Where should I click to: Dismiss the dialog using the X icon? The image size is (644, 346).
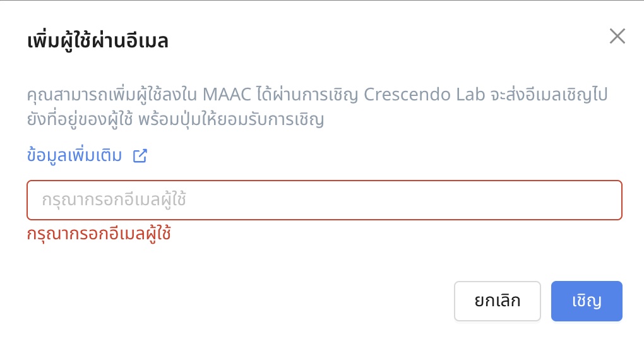[617, 37]
